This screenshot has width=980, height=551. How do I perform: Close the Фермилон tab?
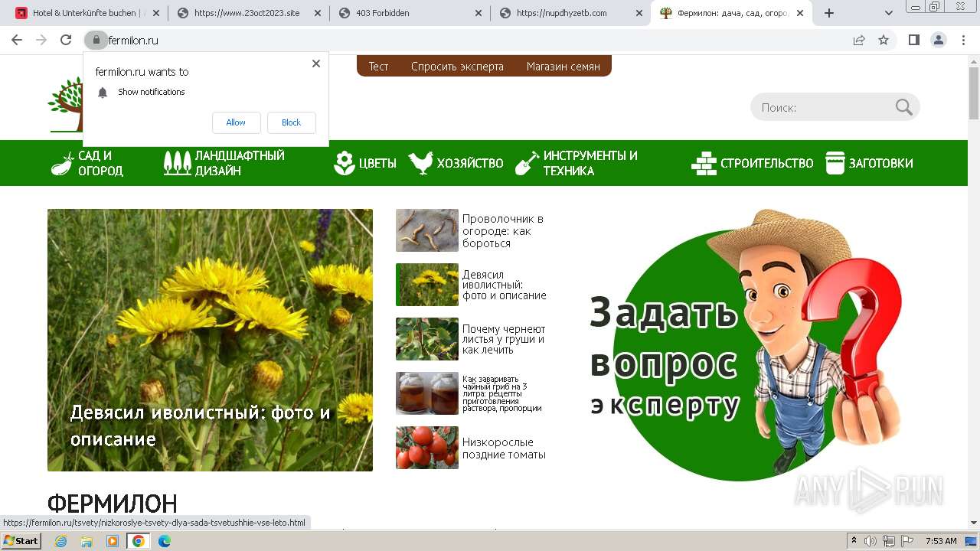tap(801, 13)
